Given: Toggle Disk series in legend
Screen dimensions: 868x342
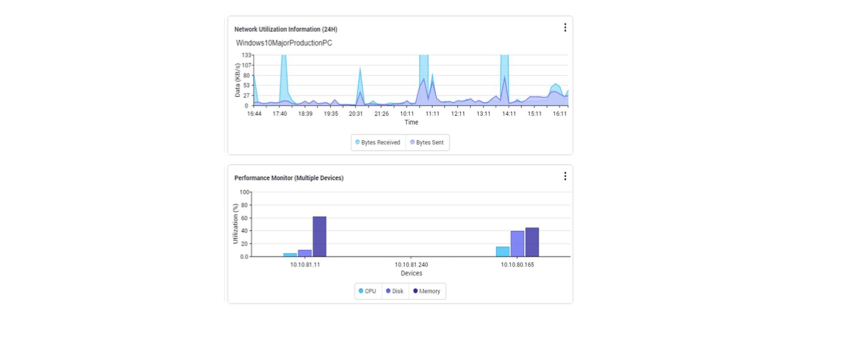Looking at the screenshot, I should click(394, 291).
